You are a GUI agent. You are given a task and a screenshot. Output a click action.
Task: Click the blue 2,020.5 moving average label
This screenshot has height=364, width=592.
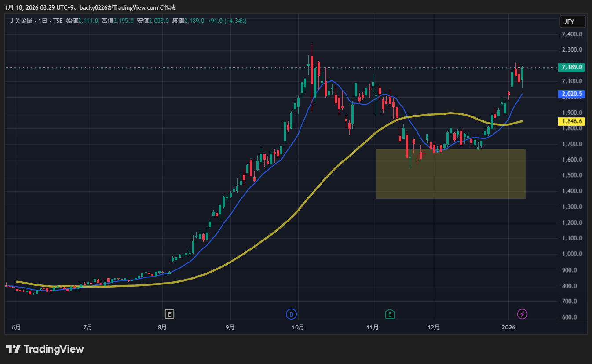click(x=572, y=94)
